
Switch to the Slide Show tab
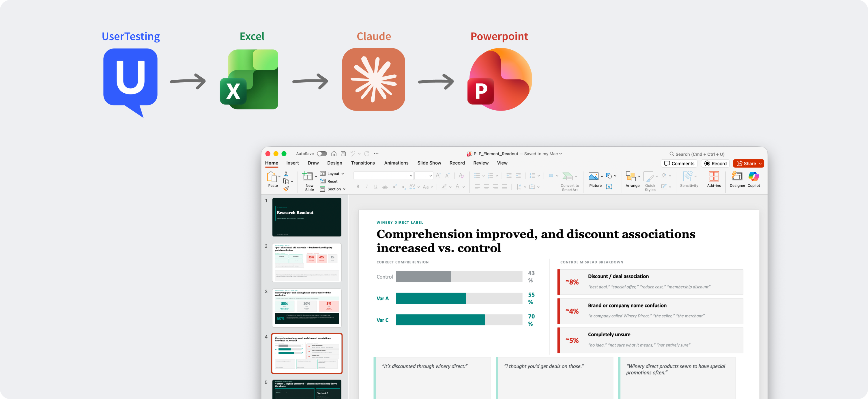(x=429, y=163)
